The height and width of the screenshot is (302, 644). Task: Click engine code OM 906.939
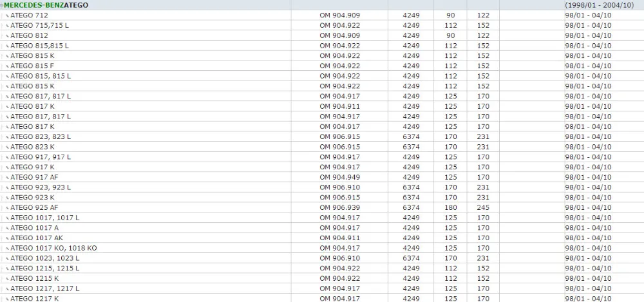[339, 207]
